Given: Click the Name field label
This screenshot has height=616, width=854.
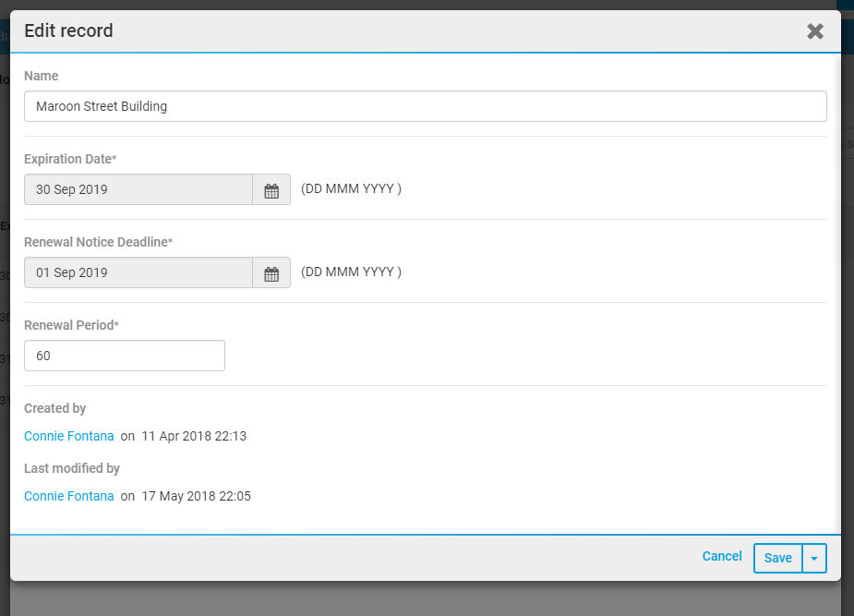Looking at the screenshot, I should coord(41,76).
